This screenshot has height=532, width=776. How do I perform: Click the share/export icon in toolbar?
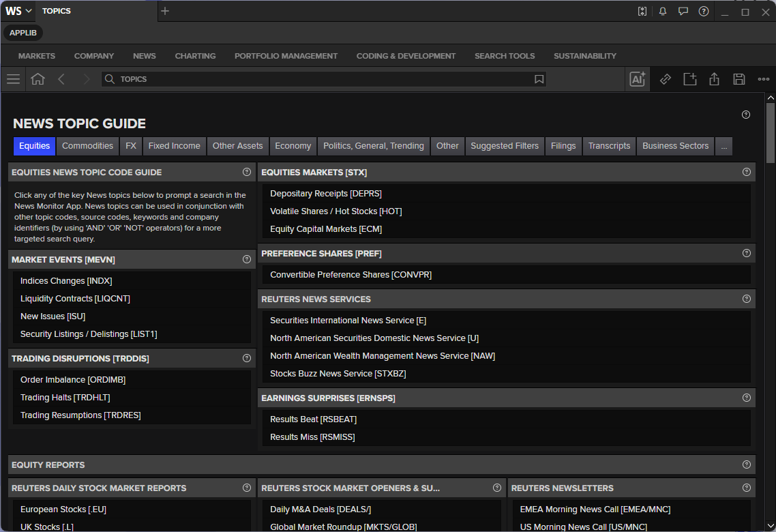pos(714,79)
